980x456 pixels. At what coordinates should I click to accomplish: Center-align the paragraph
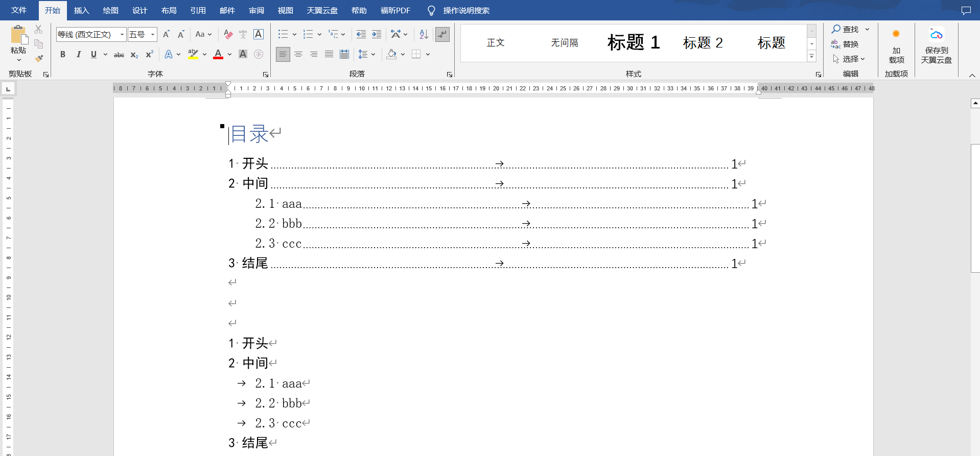[x=298, y=54]
